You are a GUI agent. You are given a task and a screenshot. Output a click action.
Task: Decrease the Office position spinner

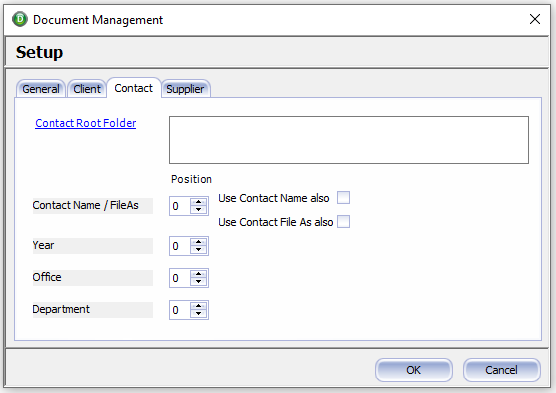[x=198, y=282]
